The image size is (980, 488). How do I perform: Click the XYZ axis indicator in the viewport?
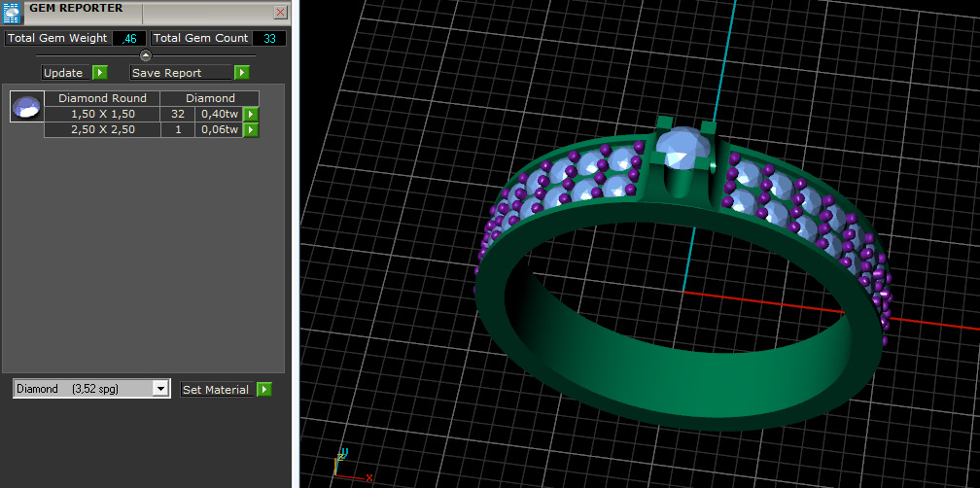[353, 464]
